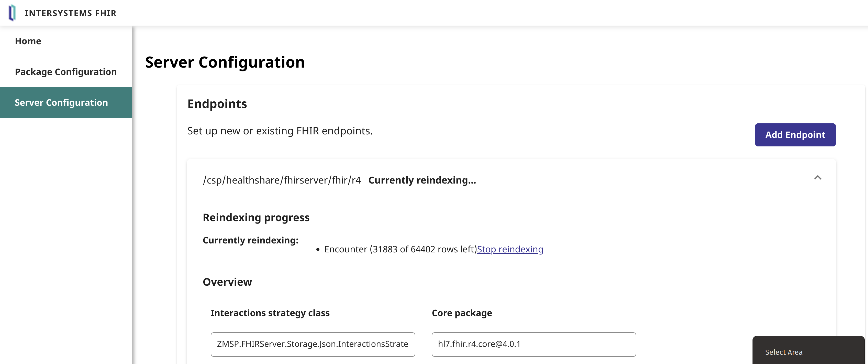Click the Overview section heading

pyautogui.click(x=227, y=282)
